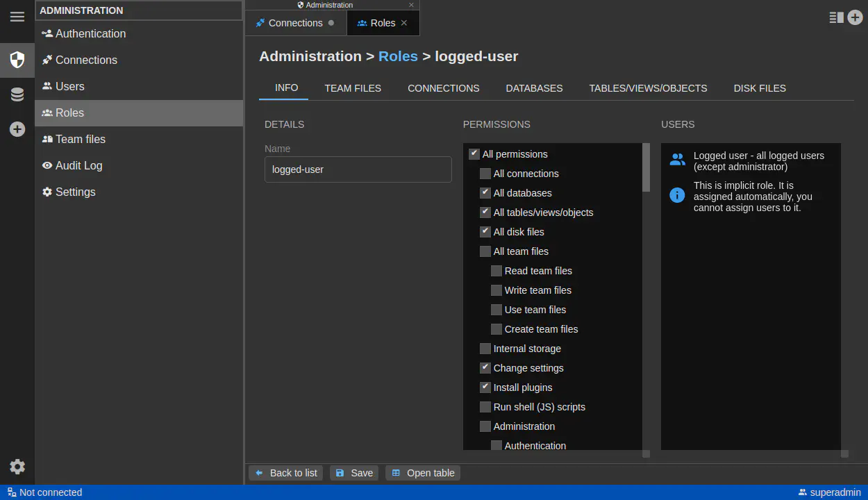
Task: Click the Save button
Action: [x=354, y=473]
